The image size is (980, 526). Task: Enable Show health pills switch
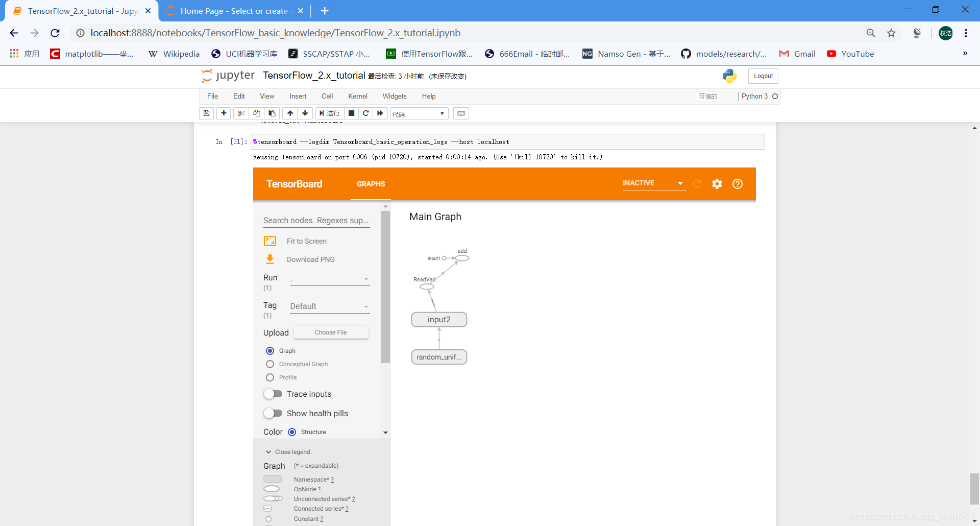[x=273, y=413]
